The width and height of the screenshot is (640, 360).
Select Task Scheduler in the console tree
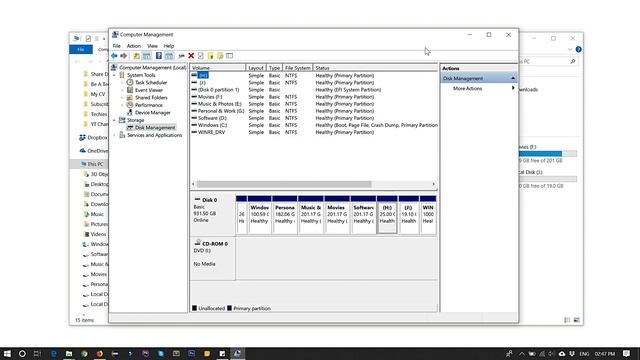click(x=151, y=82)
